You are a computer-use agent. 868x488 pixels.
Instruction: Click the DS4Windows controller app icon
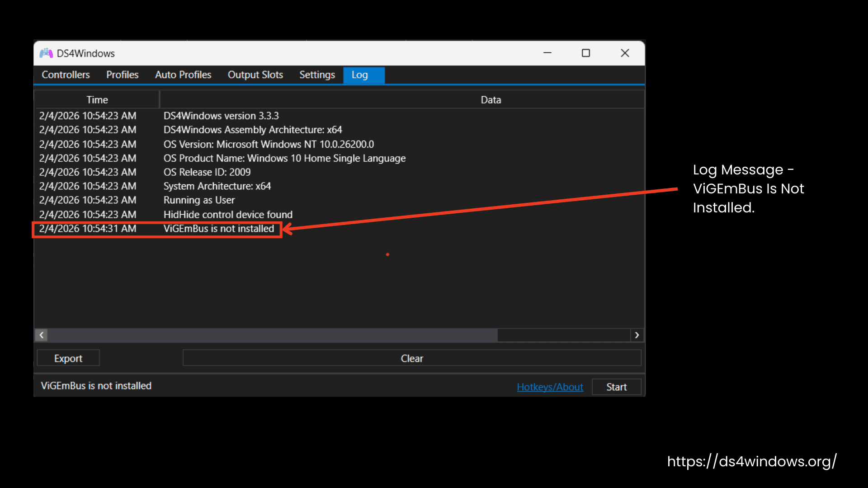pyautogui.click(x=46, y=53)
